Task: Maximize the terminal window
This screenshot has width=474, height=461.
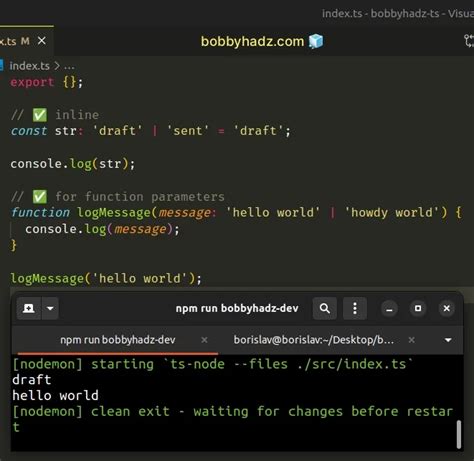Action: [x=418, y=309]
